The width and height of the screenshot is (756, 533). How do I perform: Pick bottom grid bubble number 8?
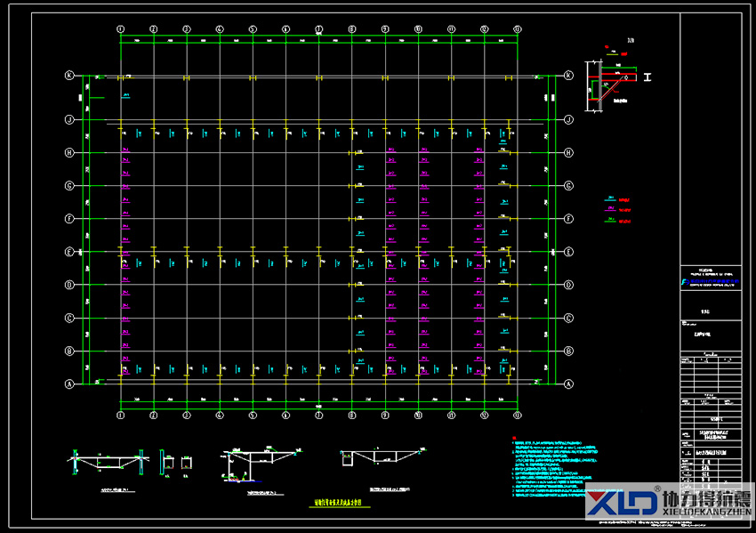(x=352, y=415)
